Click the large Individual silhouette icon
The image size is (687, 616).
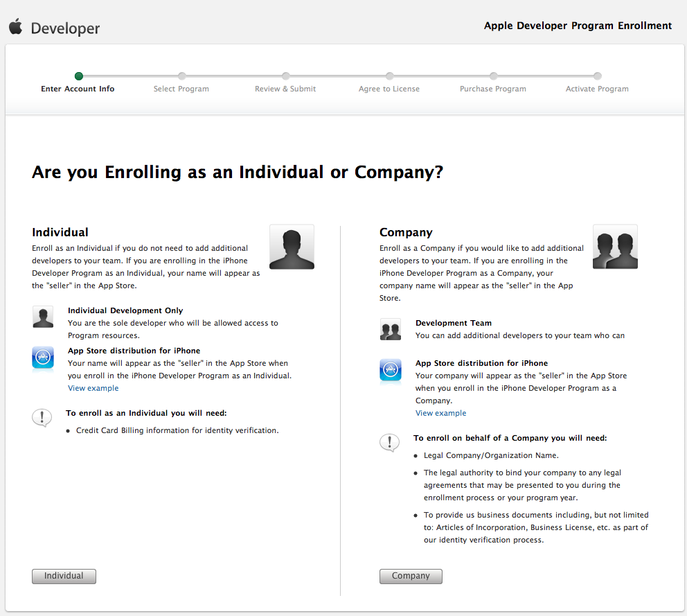[x=292, y=247]
